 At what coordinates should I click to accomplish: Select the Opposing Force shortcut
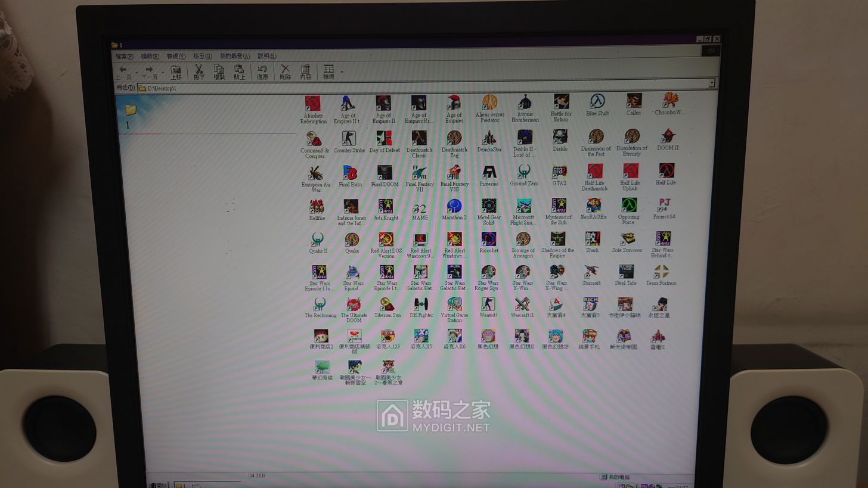click(628, 211)
